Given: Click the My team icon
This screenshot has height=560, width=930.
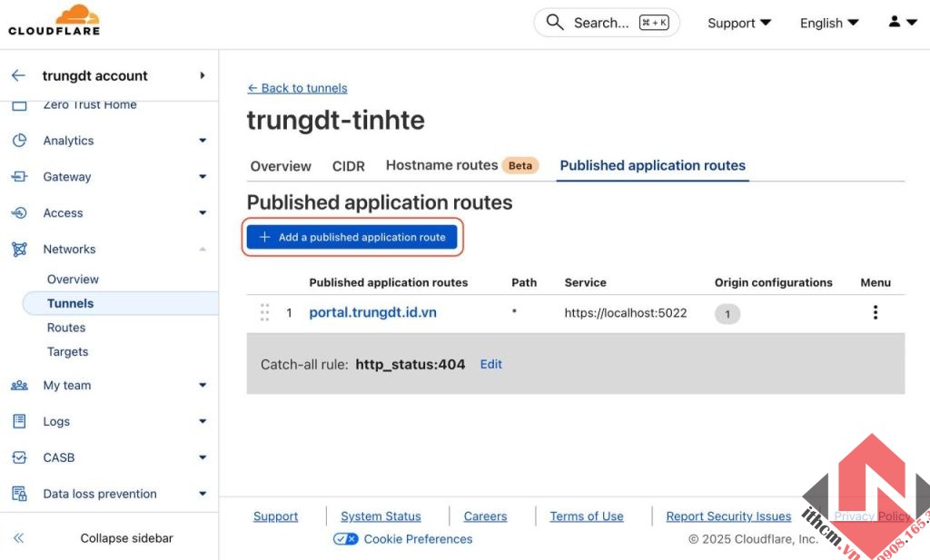Looking at the screenshot, I should pyautogui.click(x=20, y=385).
